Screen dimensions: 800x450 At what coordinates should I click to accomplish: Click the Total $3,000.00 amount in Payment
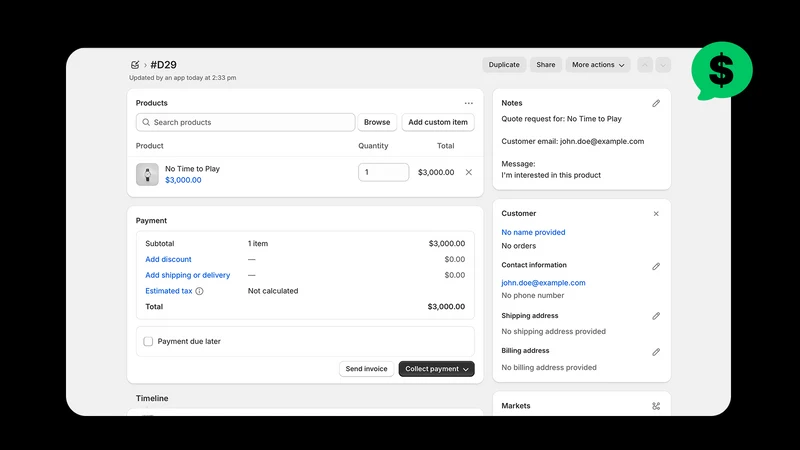click(x=446, y=307)
